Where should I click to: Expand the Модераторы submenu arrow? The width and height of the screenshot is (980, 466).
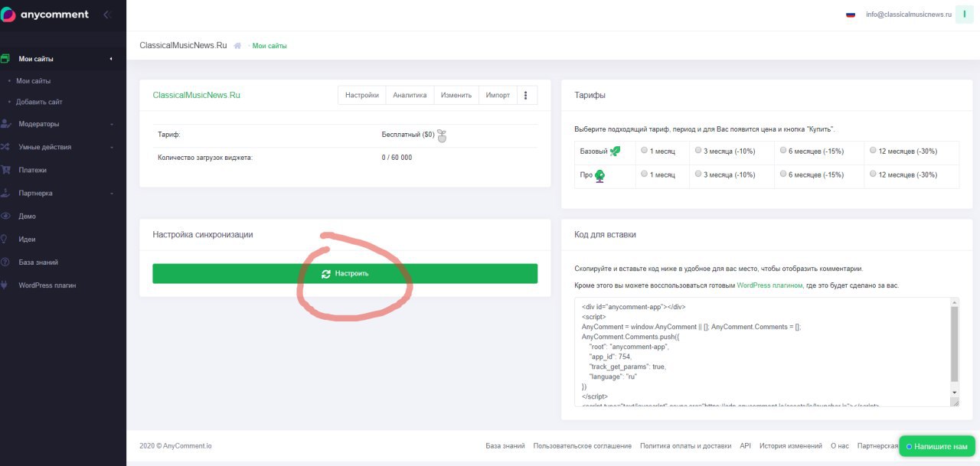111,124
